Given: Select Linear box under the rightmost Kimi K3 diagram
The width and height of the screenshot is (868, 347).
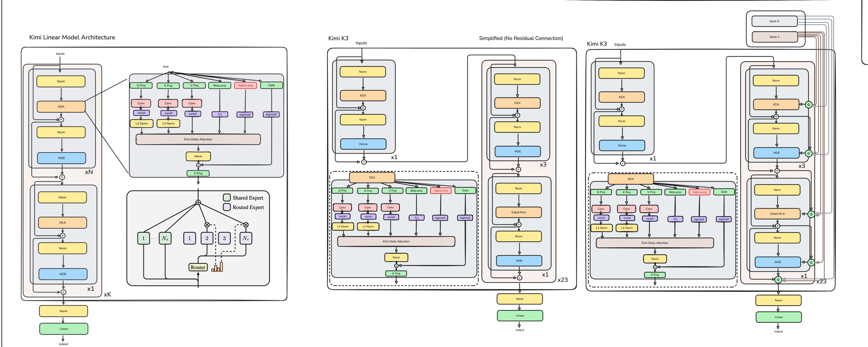Looking at the screenshot, I should [779, 317].
